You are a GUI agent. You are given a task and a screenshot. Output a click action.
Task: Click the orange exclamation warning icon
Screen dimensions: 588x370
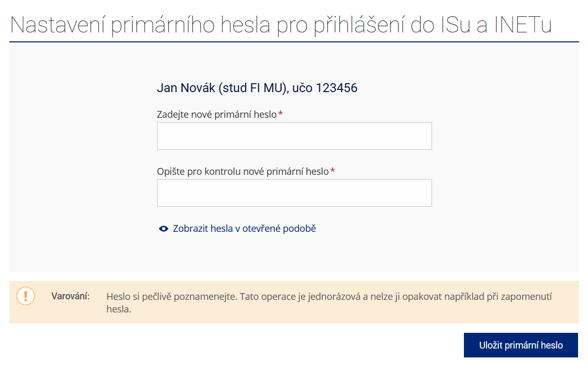tap(26, 296)
